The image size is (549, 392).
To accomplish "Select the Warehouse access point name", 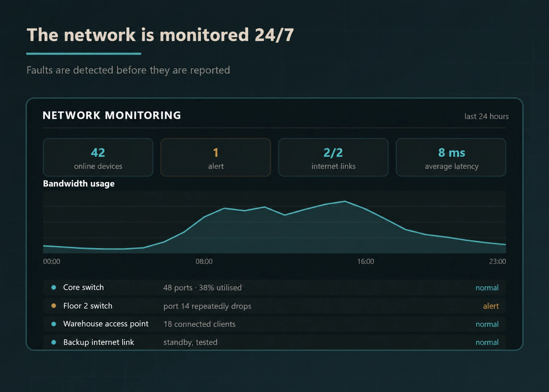I will [106, 324].
